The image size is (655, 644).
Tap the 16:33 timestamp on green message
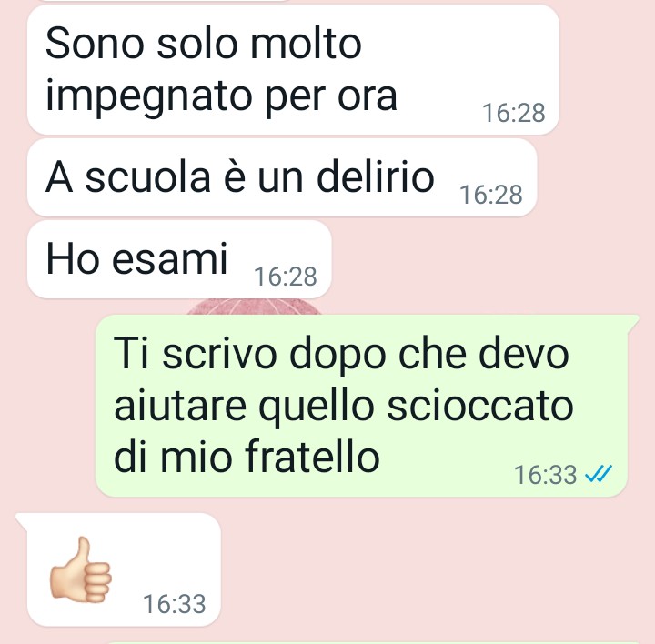pyautogui.click(x=545, y=475)
